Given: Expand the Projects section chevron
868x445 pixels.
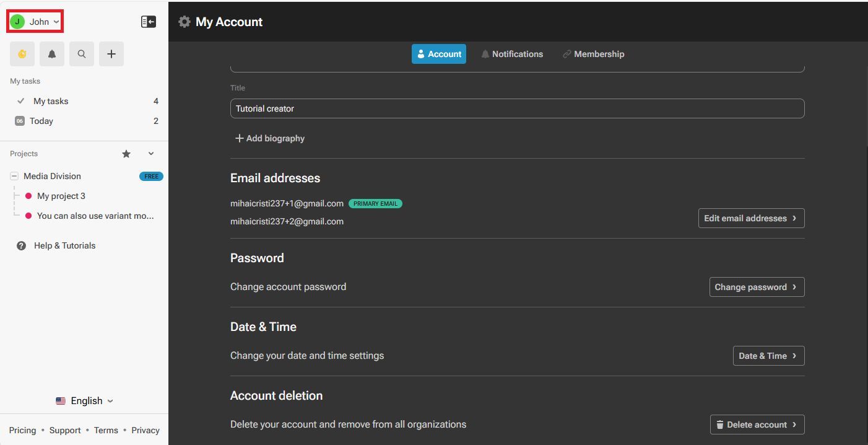Looking at the screenshot, I should [x=151, y=154].
